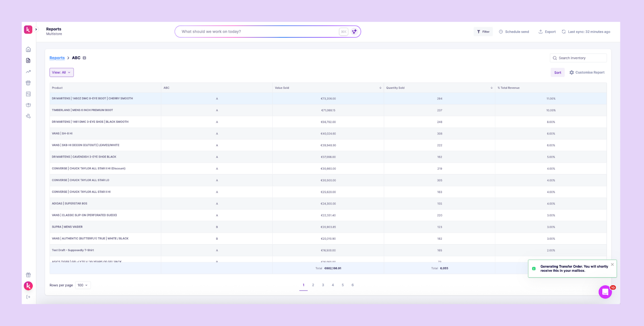Open the Home icon in the sidebar

pos(28,50)
